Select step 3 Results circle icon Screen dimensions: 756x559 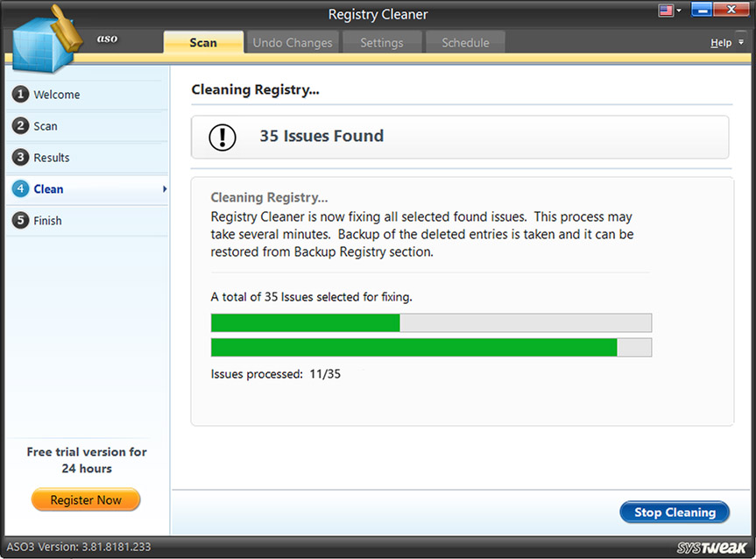(20, 158)
